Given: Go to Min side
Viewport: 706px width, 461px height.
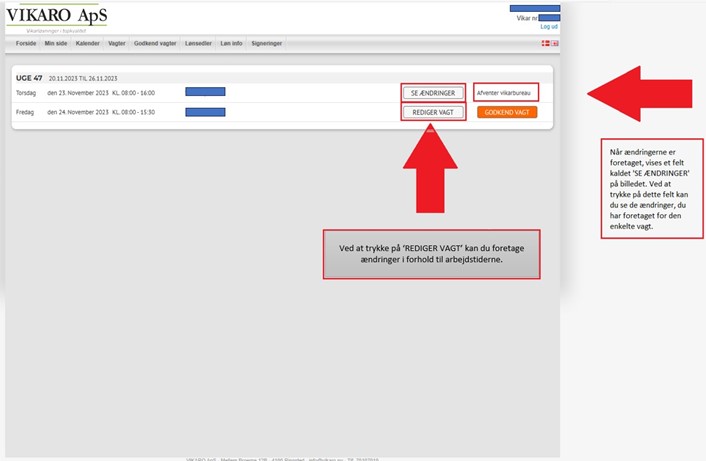Looking at the screenshot, I should (x=55, y=44).
